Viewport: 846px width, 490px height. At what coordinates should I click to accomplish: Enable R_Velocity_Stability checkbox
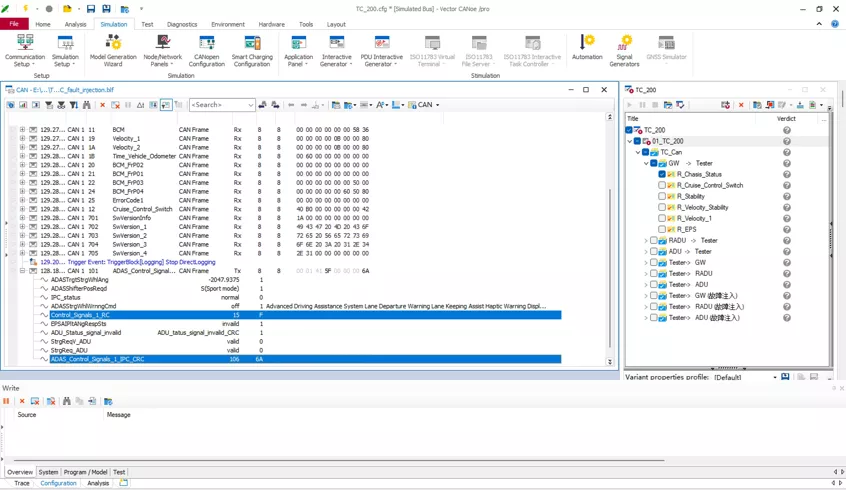662,207
